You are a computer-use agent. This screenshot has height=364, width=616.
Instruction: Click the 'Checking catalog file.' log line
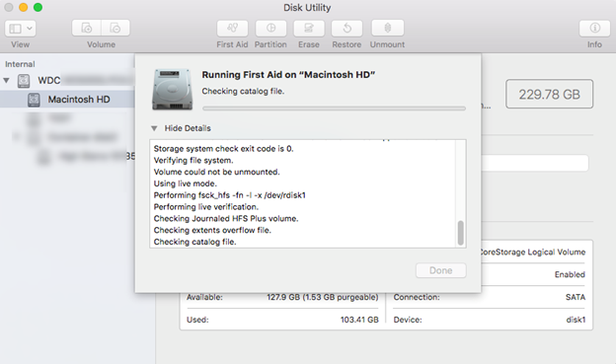point(194,242)
